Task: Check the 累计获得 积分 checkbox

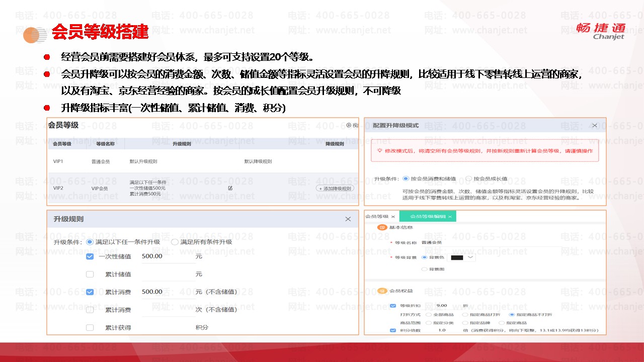Action: (x=90, y=327)
